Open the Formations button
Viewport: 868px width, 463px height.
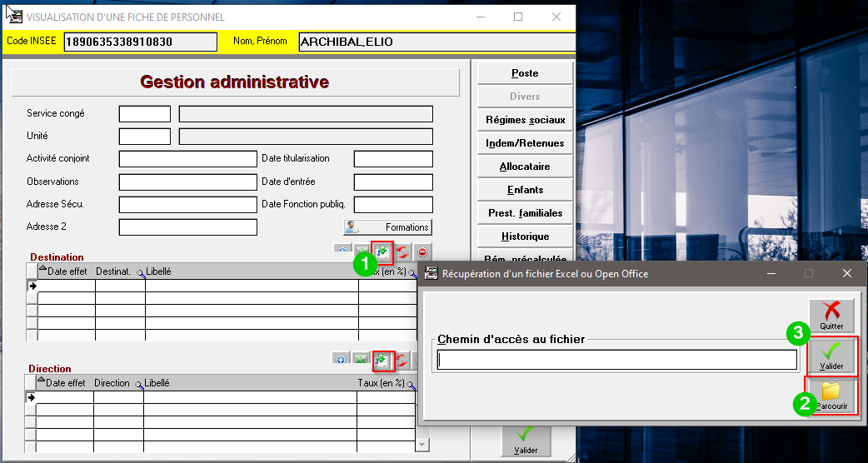coord(387,227)
